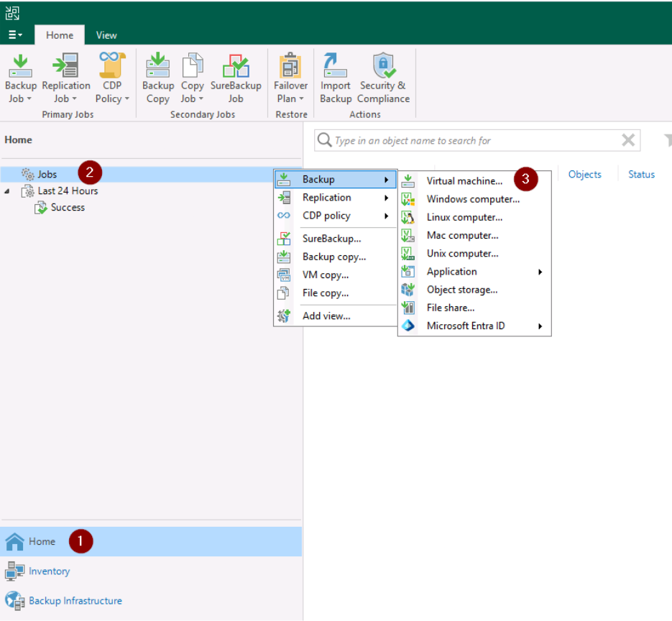Click the Backup Infrastructure globe icon

coord(14,601)
